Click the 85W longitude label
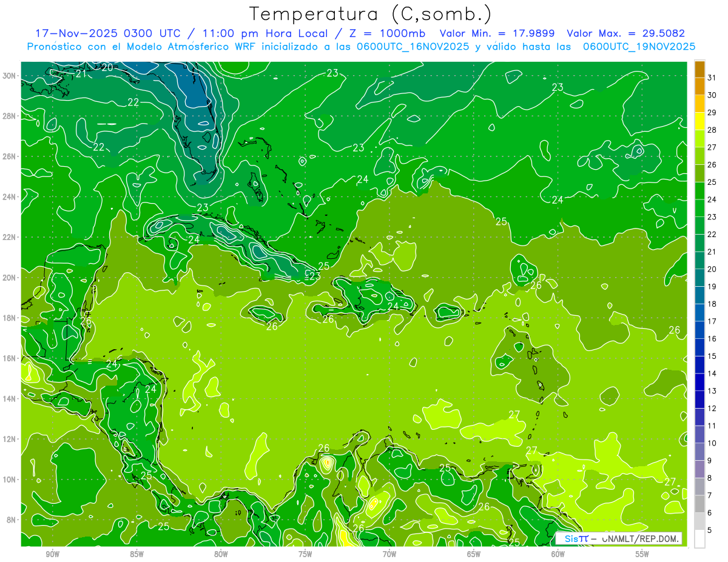This screenshot has width=728, height=562. (x=136, y=554)
